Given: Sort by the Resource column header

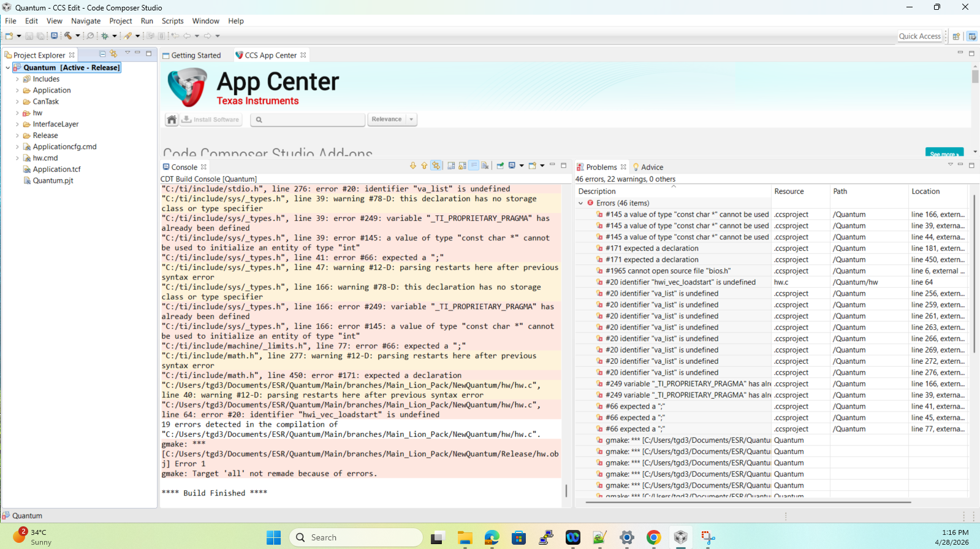Looking at the screenshot, I should coord(800,191).
